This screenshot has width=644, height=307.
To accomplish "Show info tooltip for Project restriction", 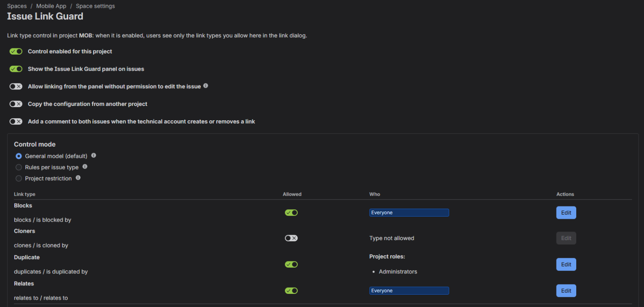I will point(78,178).
